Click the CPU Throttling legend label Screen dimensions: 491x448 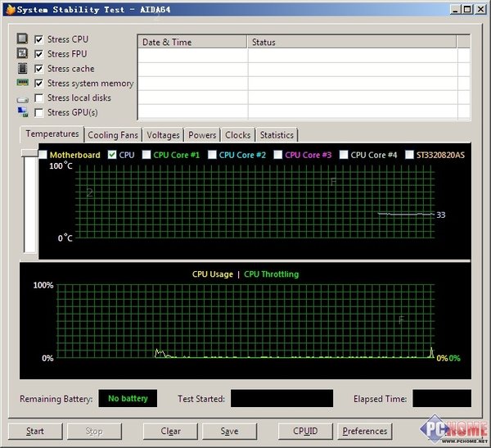pyautogui.click(x=271, y=274)
